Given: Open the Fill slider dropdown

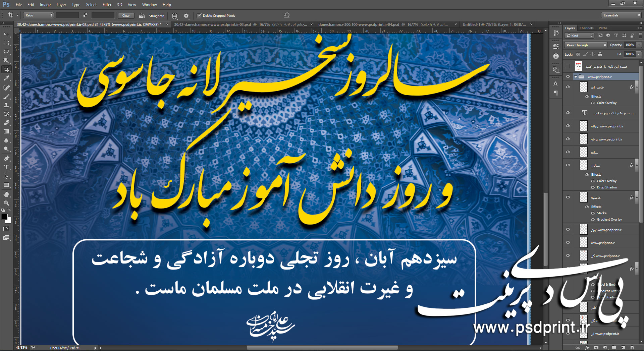Looking at the screenshot, I should pyautogui.click(x=639, y=54).
